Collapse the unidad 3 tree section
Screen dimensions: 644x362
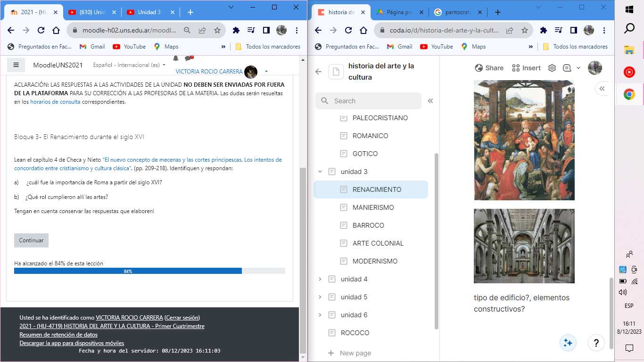tap(320, 172)
